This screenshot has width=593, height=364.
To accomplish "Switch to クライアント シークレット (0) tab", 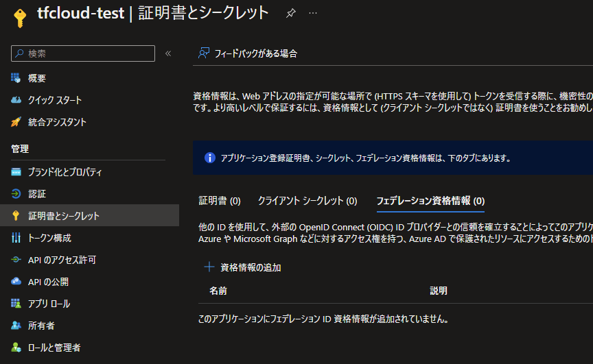I will [307, 200].
